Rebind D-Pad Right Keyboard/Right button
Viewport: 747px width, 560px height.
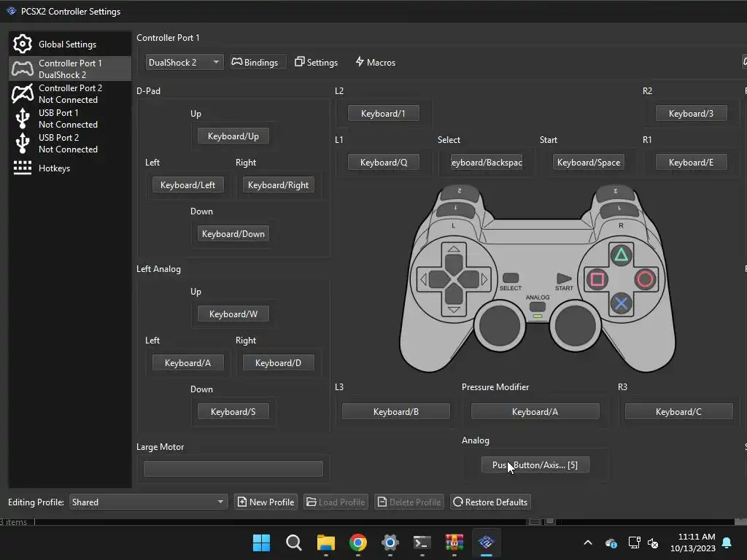278,184
